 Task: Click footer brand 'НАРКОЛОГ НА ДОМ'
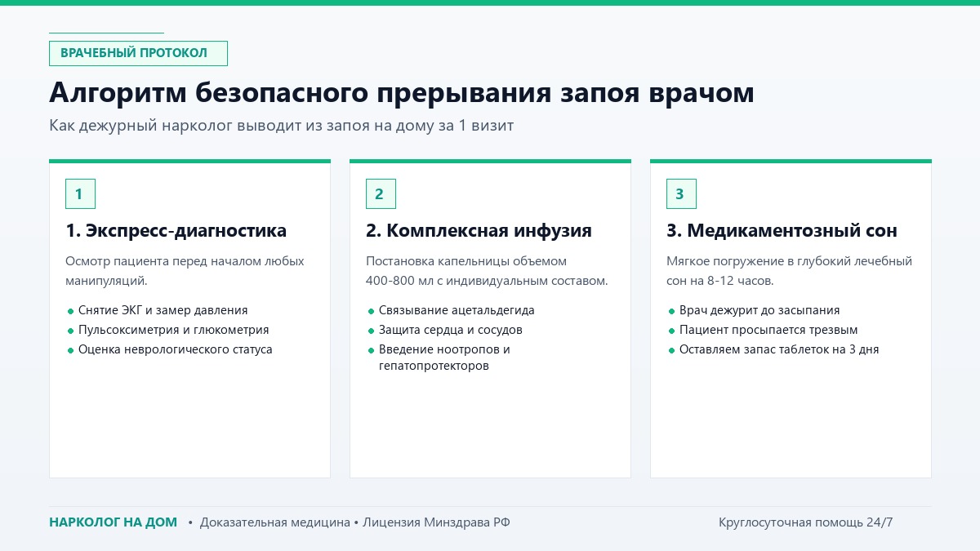pos(113,522)
